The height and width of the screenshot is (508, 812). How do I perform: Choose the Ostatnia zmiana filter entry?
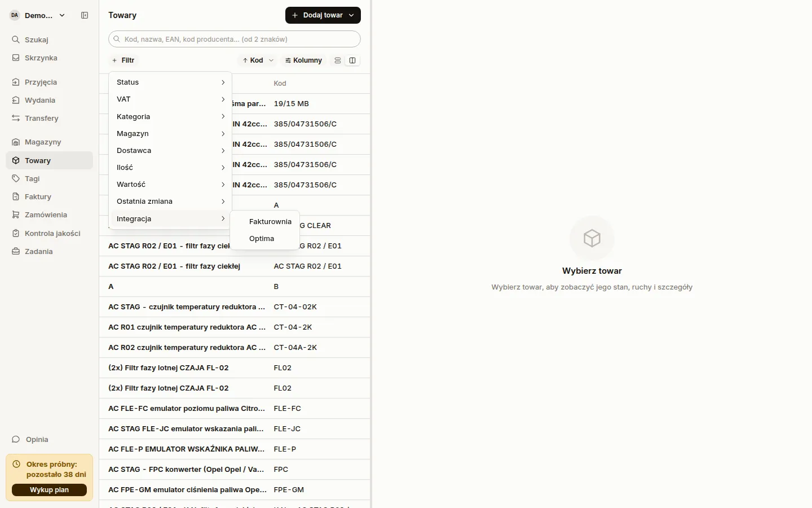pos(170,201)
